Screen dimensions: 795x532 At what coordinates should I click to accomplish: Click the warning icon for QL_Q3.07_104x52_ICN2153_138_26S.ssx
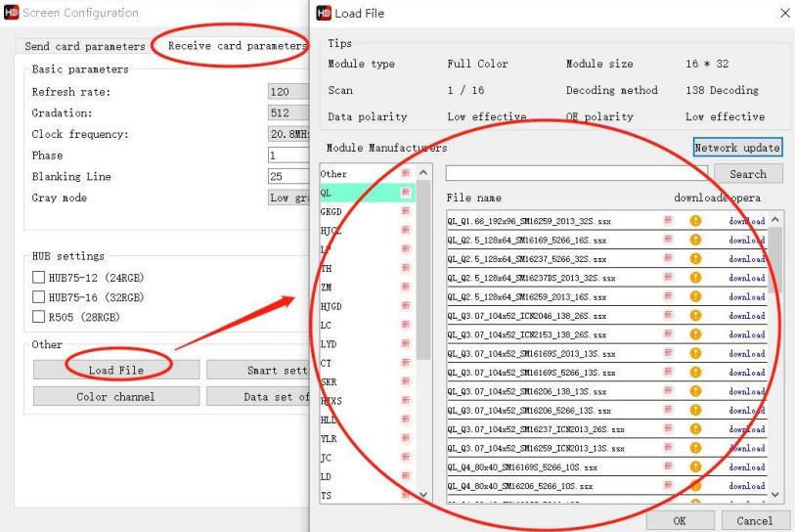[x=695, y=334]
